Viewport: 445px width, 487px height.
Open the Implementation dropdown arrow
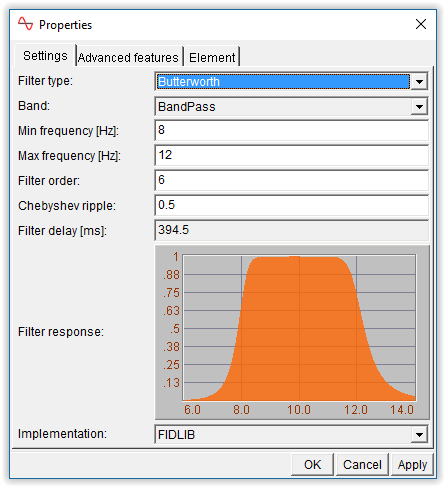click(419, 435)
